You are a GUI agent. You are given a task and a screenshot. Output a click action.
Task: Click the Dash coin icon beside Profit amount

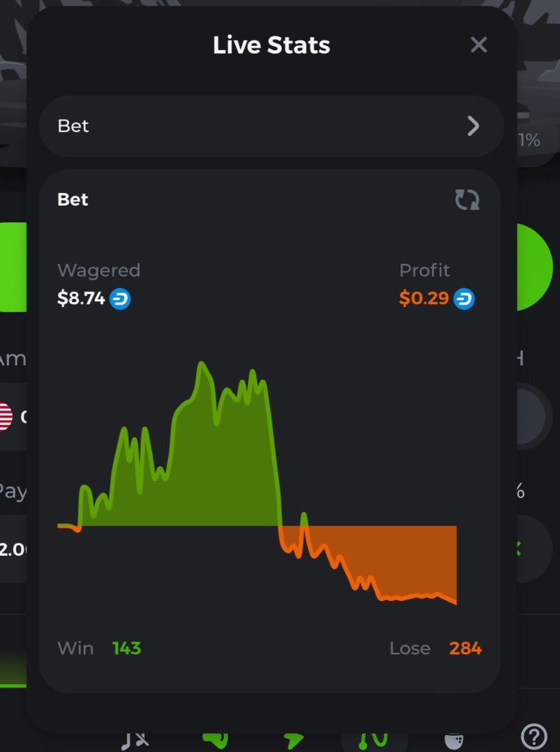[464, 299]
